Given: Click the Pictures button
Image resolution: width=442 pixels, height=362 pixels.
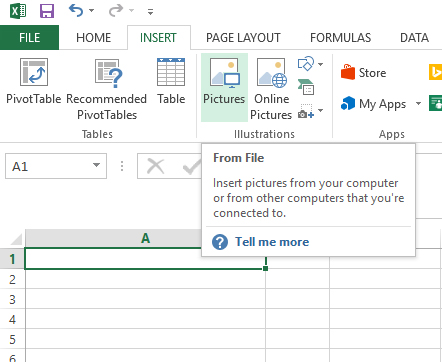Looking at the screenshot, I should pos(224,87).
